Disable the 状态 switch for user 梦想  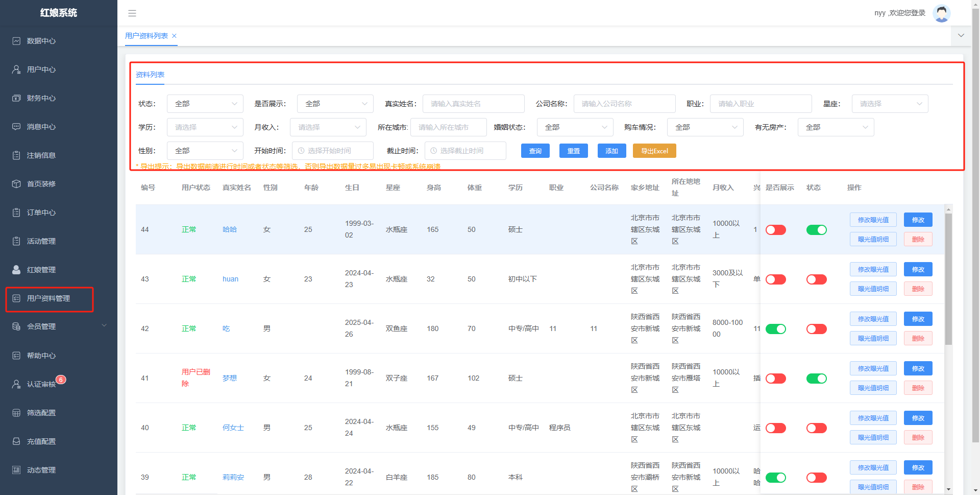816,379
